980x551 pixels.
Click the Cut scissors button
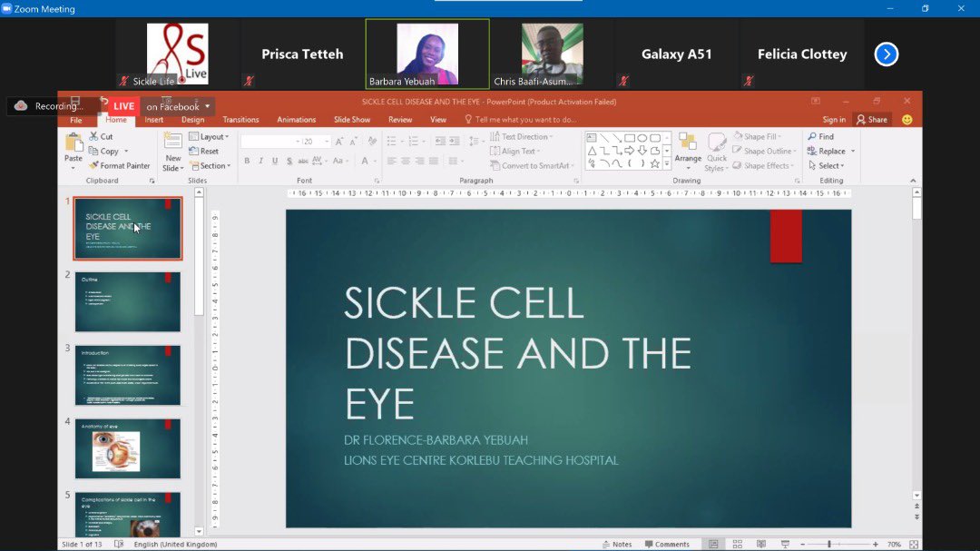click(102, 136)
